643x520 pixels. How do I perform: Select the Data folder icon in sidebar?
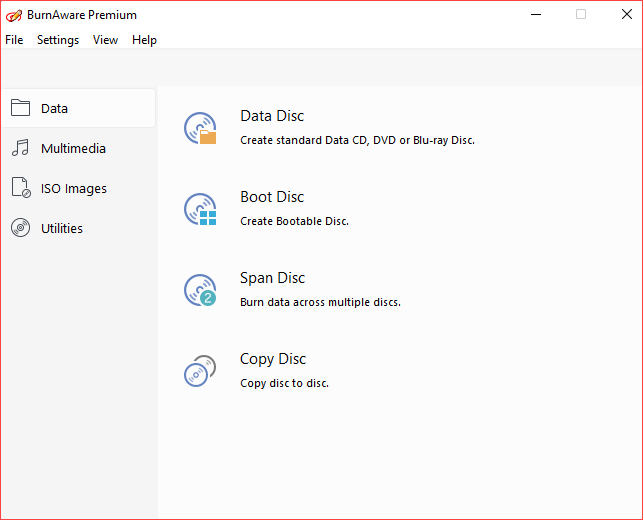[21, 108]
